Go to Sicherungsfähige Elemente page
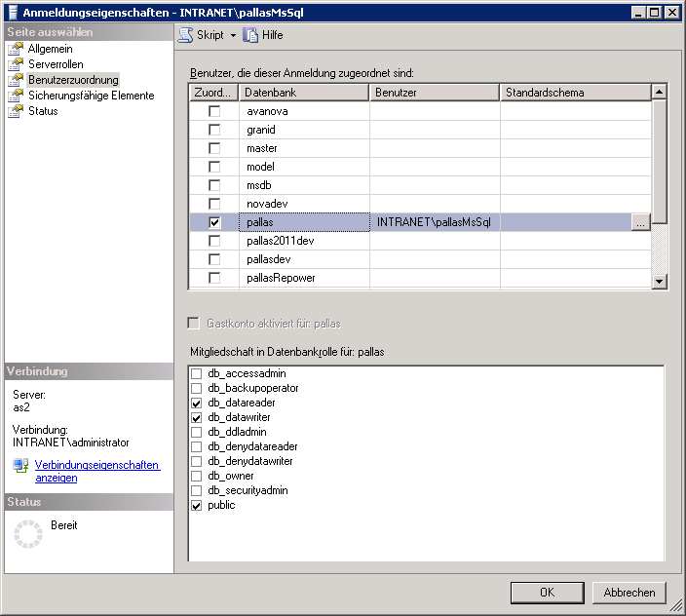 [x=91, y=96]
